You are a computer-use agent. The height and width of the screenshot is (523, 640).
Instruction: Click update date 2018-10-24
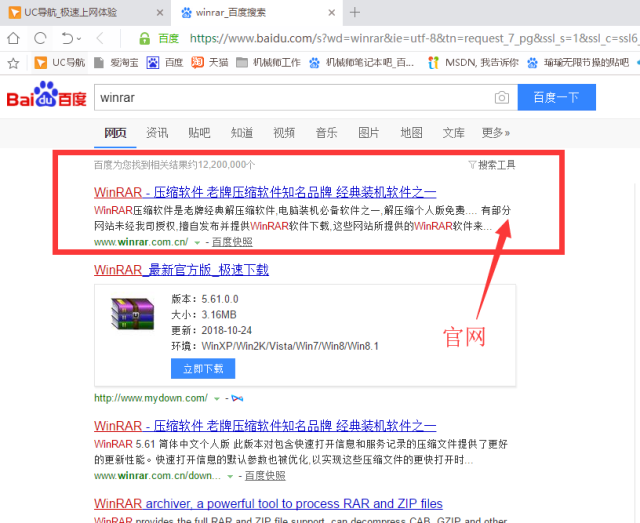click(227, 330)
